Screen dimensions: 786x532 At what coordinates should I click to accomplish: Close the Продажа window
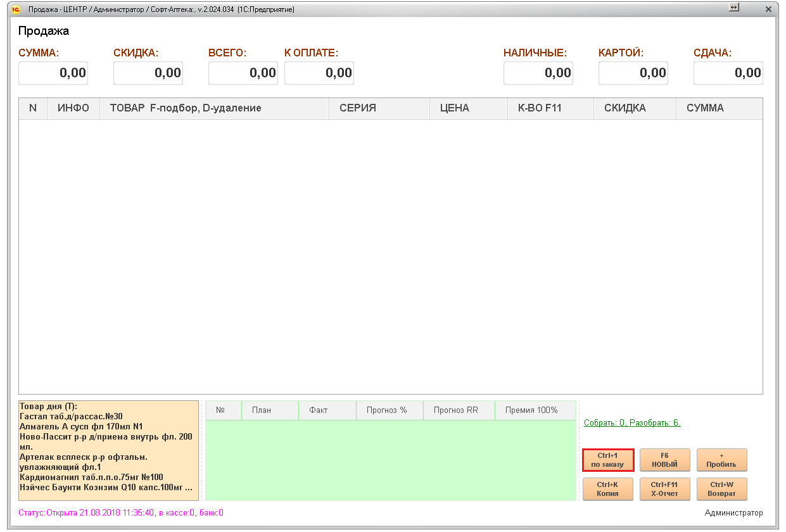tap(768, 9)
